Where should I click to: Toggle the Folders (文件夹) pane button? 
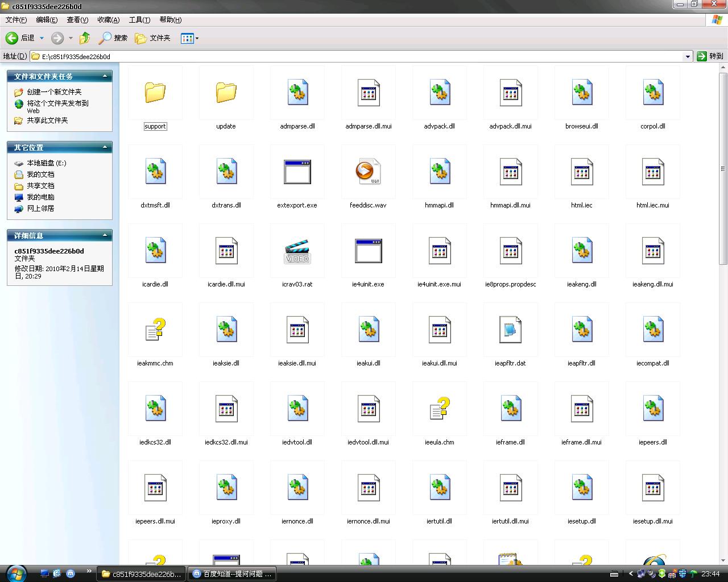pos(152,38)
